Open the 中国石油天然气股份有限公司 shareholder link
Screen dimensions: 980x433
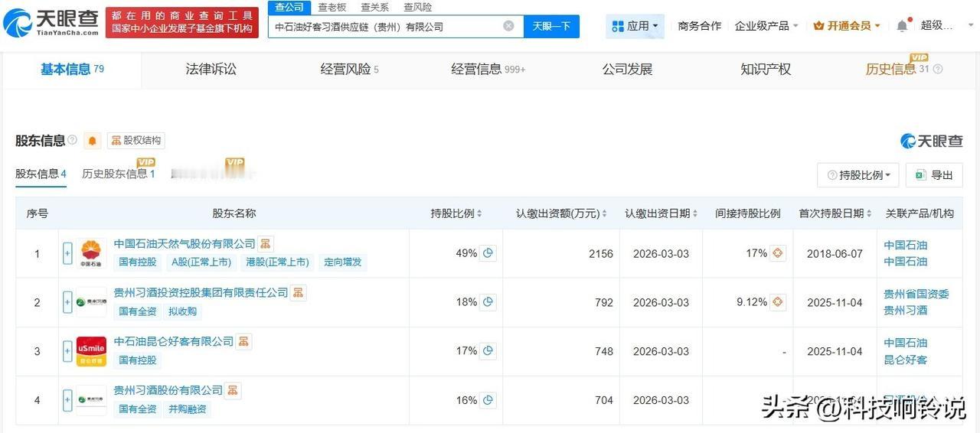[185, 244]
